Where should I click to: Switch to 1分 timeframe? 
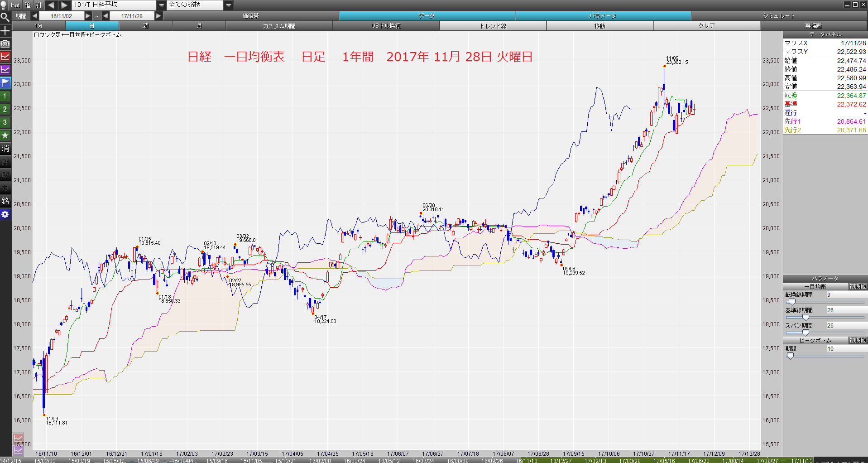coord(38,26)
